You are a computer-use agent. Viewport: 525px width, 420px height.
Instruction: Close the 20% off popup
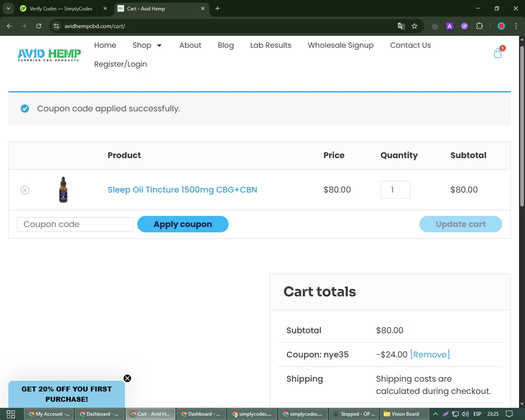point(127,378)
